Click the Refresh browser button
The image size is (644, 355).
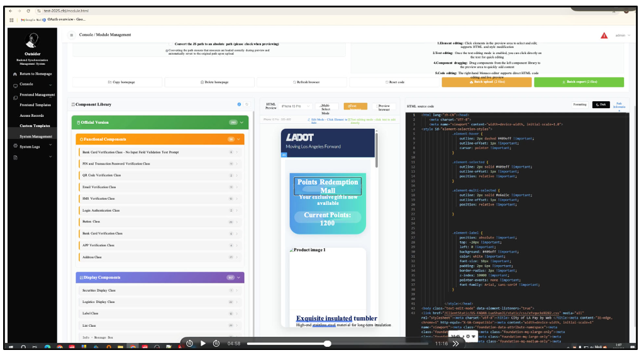(x=302, y=82)
